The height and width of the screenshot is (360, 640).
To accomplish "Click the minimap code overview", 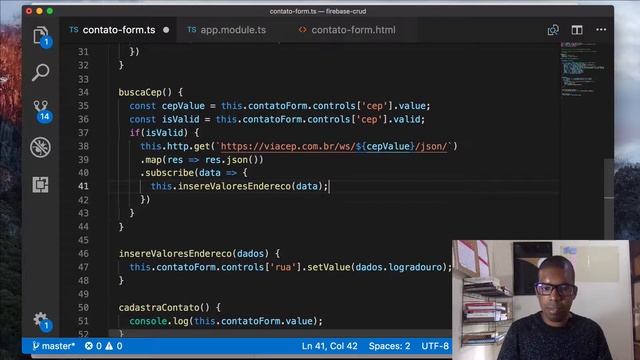I will coord(582,69).
